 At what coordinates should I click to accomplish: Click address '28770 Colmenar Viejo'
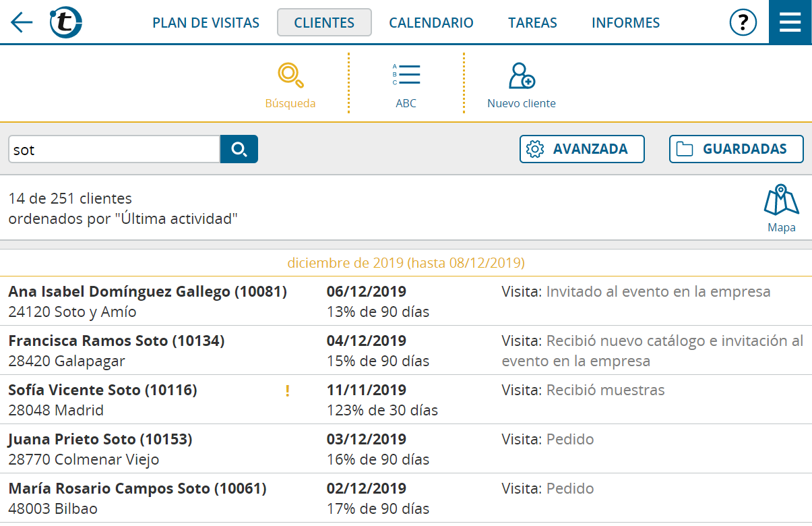tap(84, 460)
